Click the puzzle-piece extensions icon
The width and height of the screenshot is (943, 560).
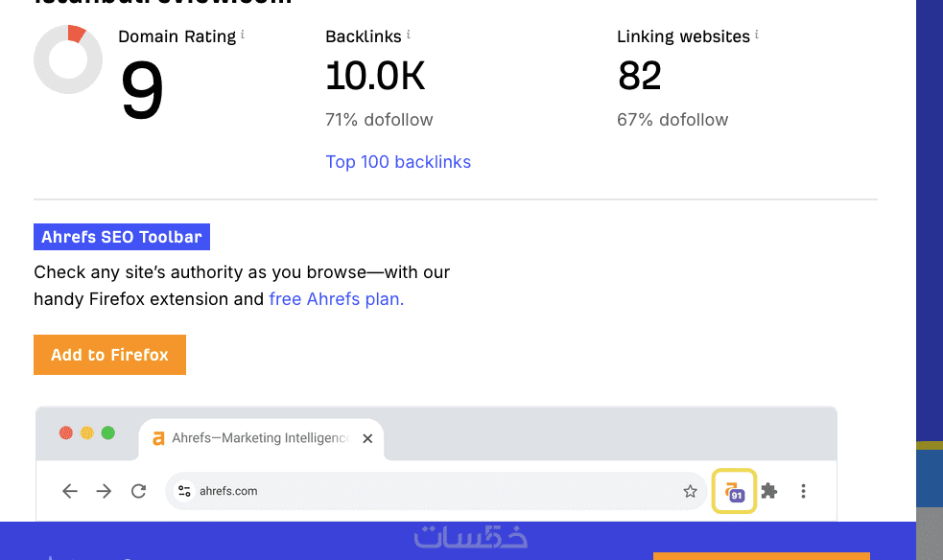pos(769,491)
